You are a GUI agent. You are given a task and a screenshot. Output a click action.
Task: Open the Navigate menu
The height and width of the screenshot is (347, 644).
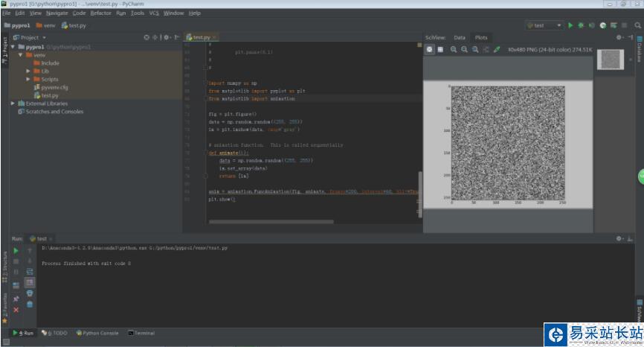[x=57, y=13]
